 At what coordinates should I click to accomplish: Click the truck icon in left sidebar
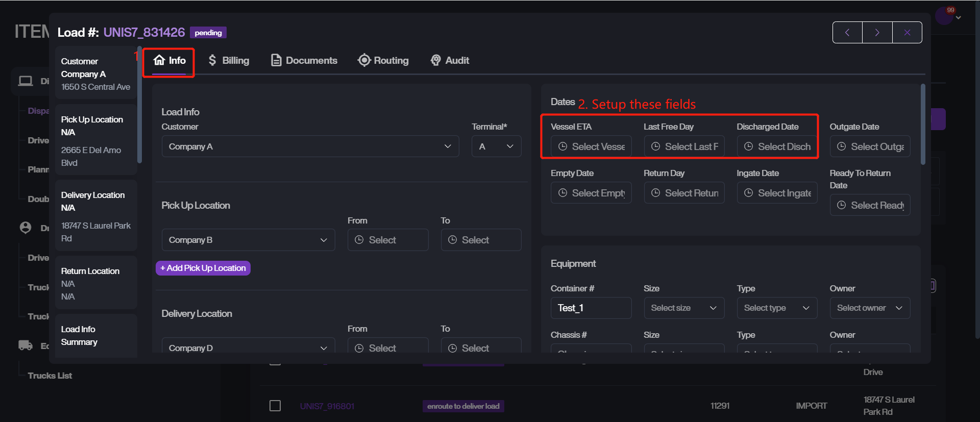(x=26, y=345)
